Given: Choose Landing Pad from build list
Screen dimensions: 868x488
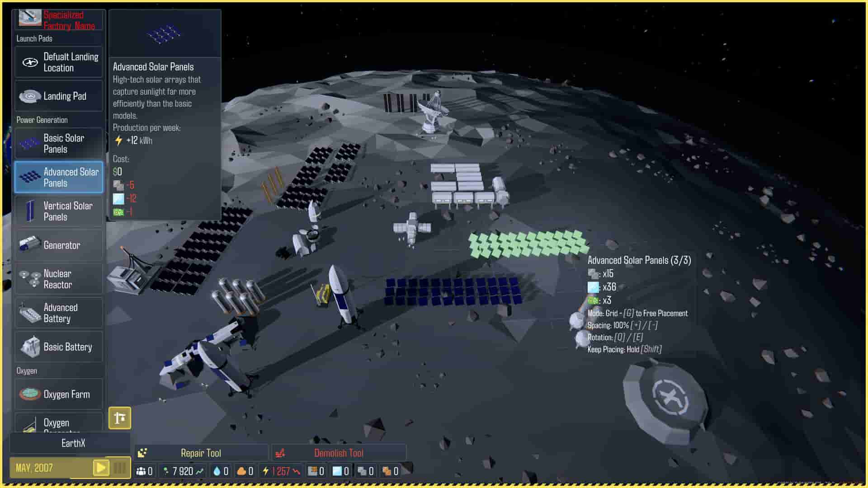Looking at the screenshot, I should [x=59, y=96].
